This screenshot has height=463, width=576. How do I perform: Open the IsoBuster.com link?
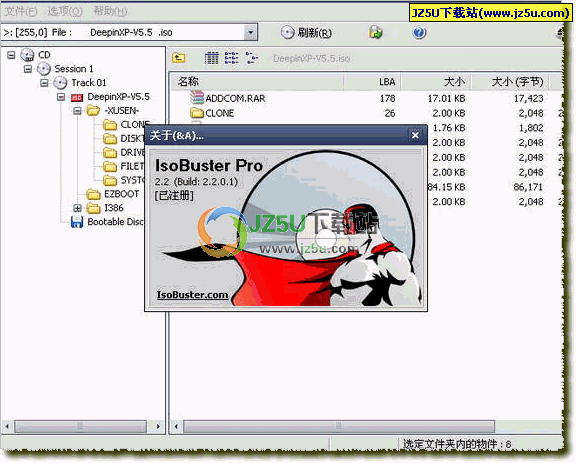pyautogui.click(x=192, y=295)
